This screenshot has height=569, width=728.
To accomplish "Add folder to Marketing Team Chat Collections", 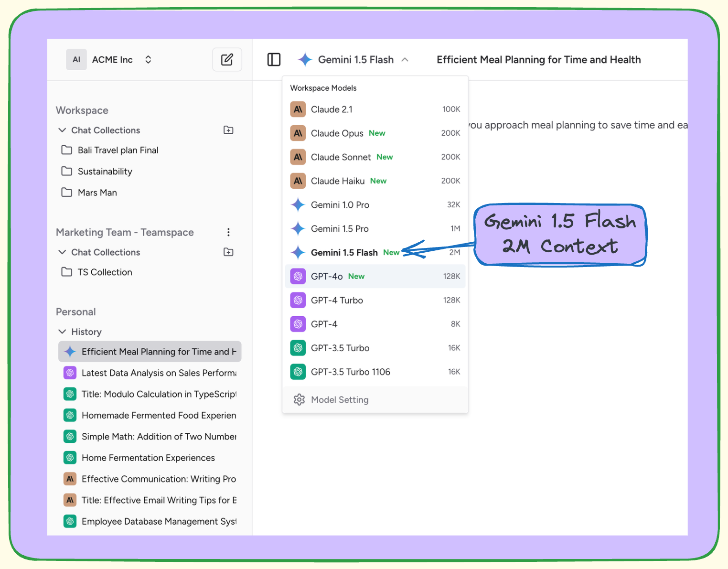I will 228,252.
